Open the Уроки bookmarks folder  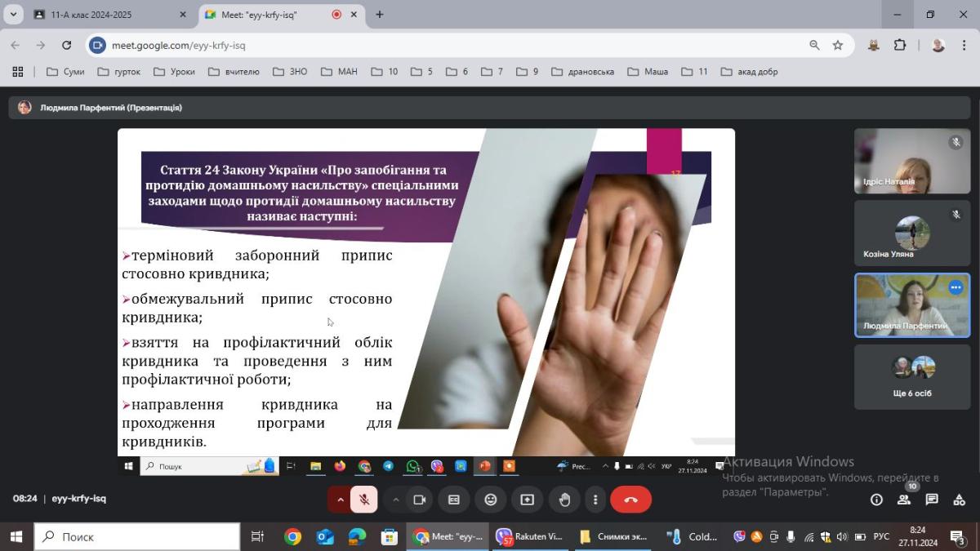point(174,72)
